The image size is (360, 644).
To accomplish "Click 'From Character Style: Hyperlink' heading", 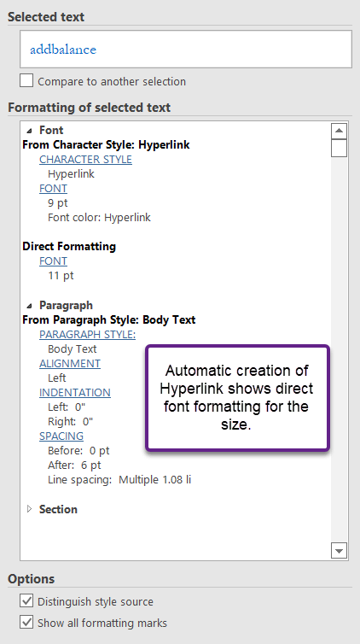I will 106,145.
